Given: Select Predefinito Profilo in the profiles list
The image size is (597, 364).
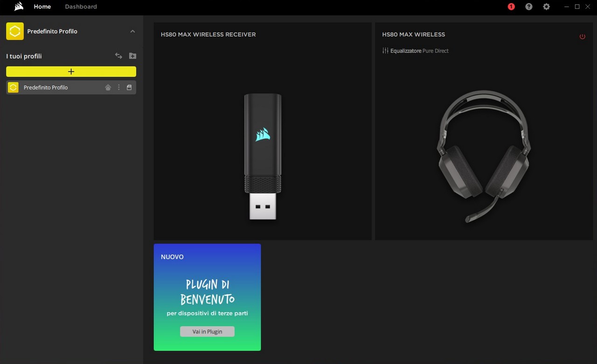Looking at the screenshot, I should tap(46, 88).
